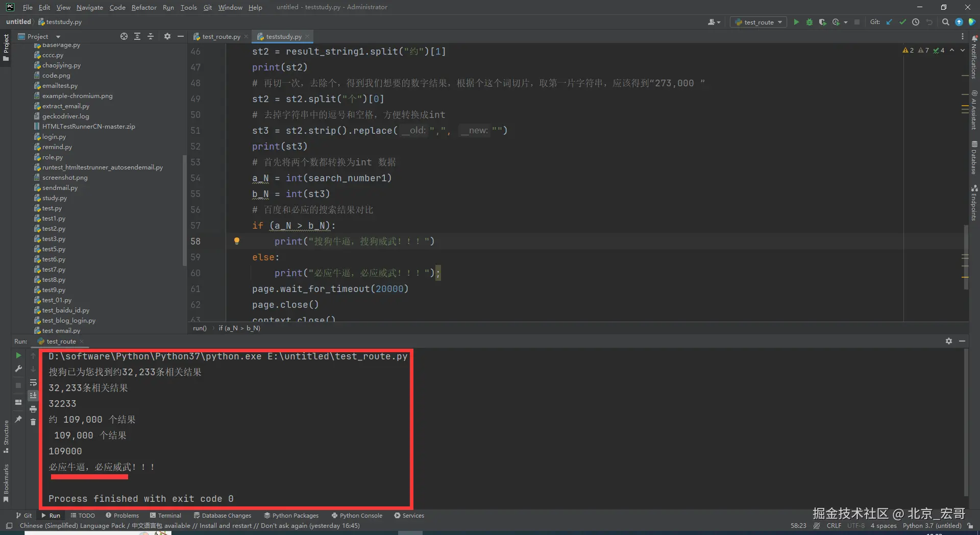Open Notifications bell in right sidebar
980x535 pixels.
(x=974, y=39)
